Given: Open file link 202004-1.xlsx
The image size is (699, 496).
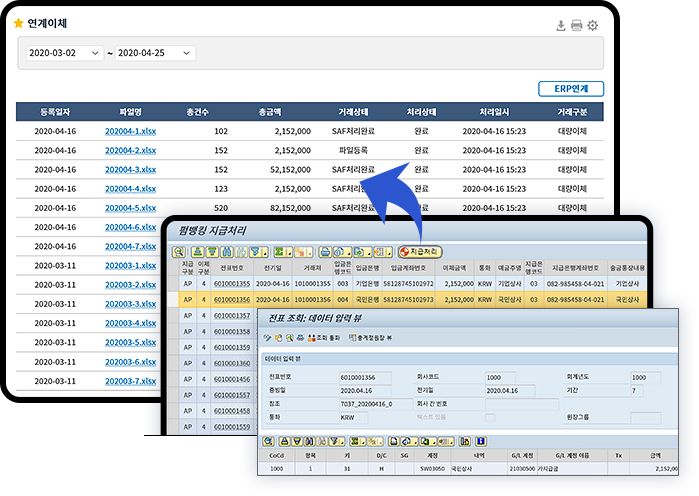Looking at the screenshot, I should pyautogui.click(x=130, y=131).
